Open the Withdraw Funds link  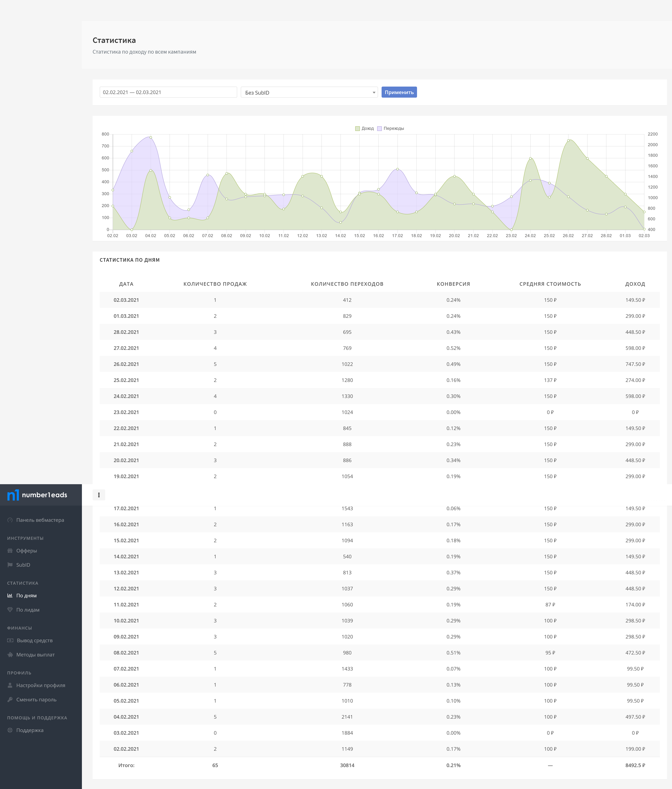point(35,640)
